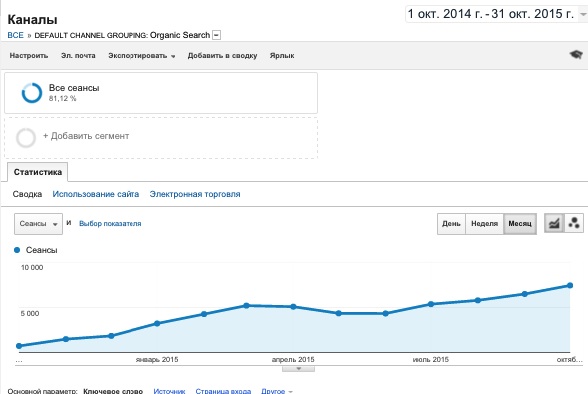
Task: Click the chart data point above январь 2015
Action: coord(157,323)
